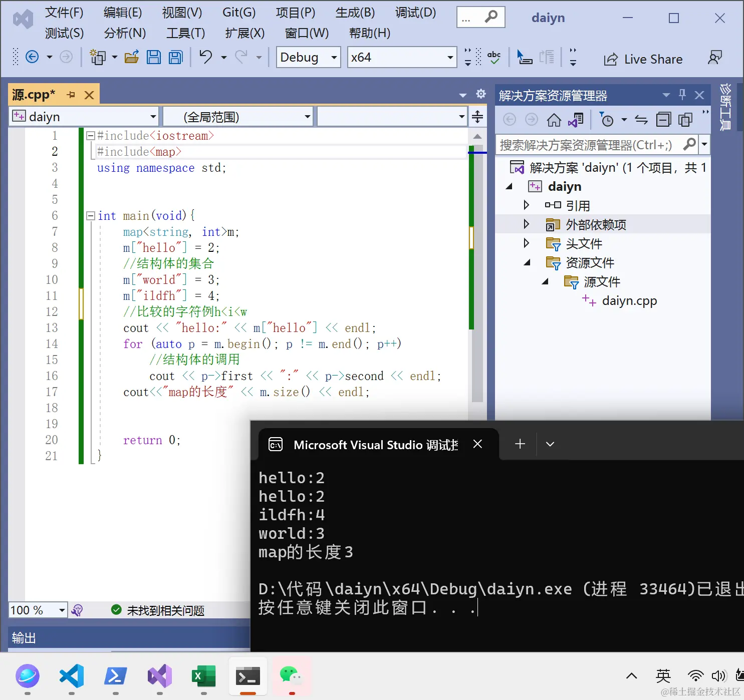This screenshot has height=700, width=744.
Task: Select daiyn.cpp in Solution Explorer
Action: (x=629, y=300)
